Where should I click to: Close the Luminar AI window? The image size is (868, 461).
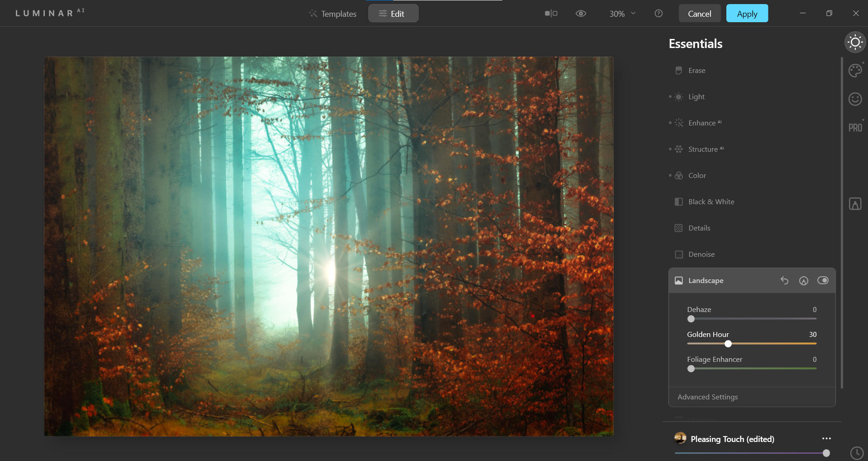click(x=856, y=14)
